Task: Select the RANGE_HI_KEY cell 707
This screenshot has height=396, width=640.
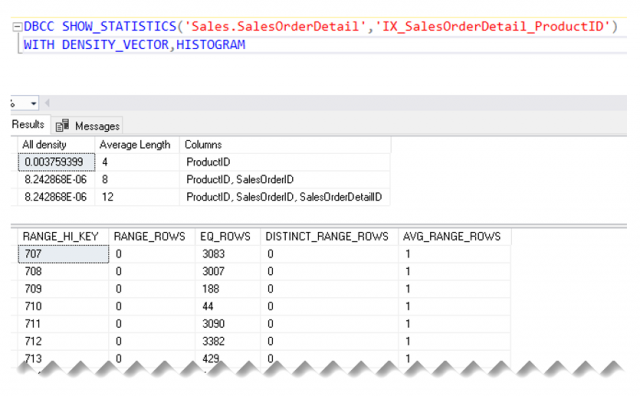Action: pyautogui.click(x=63, y=254)
